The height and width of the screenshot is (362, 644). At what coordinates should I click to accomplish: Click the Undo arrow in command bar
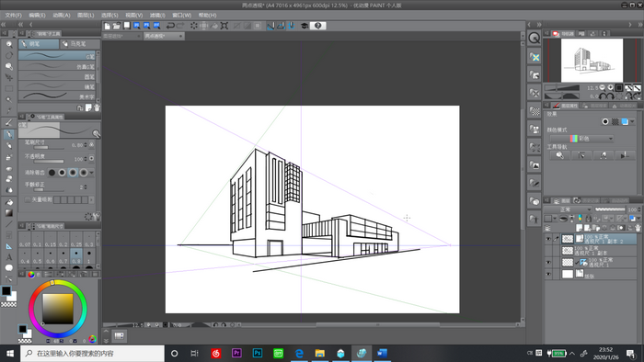(170, 26)
